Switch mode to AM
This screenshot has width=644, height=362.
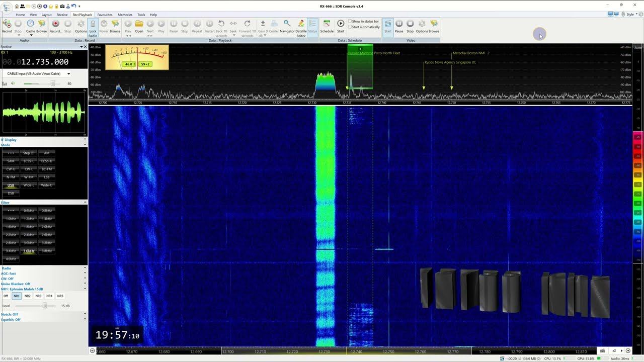click(47, 153)
